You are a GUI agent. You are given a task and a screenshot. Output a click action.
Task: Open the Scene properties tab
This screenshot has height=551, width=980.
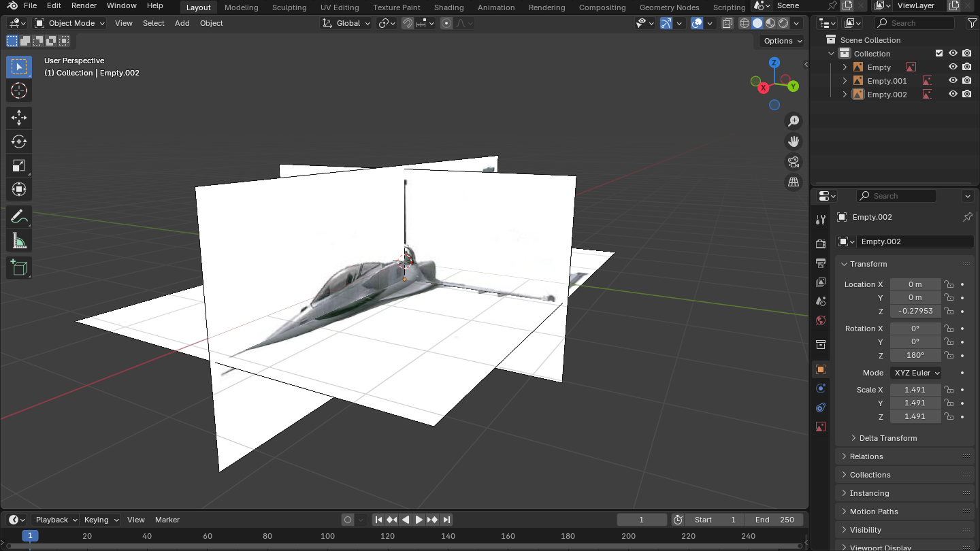tap(821, 301)
